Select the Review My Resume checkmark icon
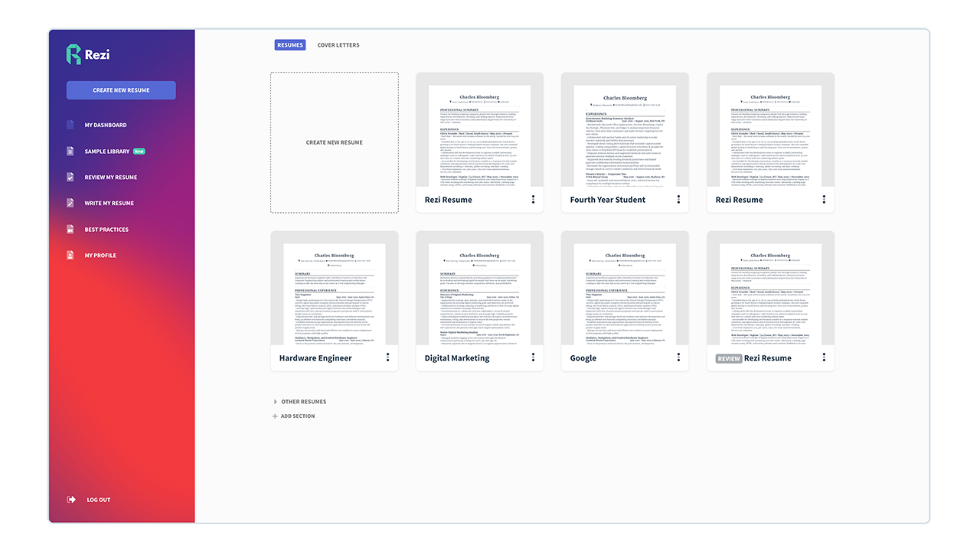980x551 pixels. tap(70, 178)
